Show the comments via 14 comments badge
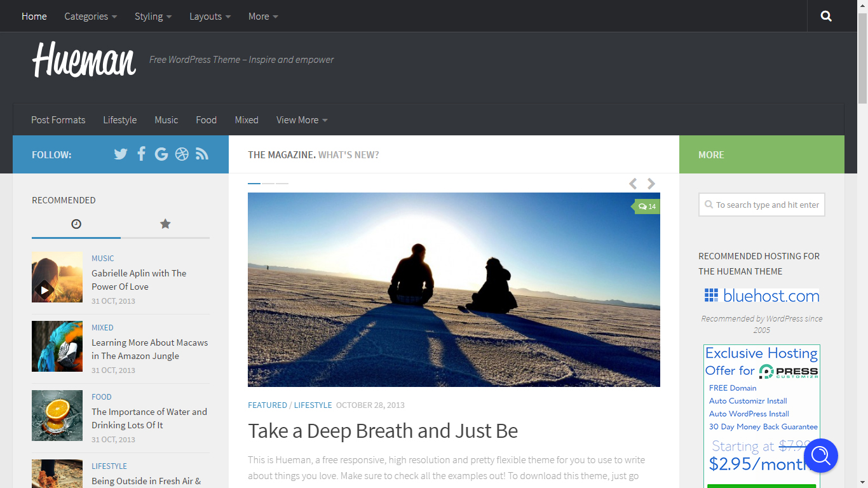Viewport: 868px width, 488px height. point(647,207)
